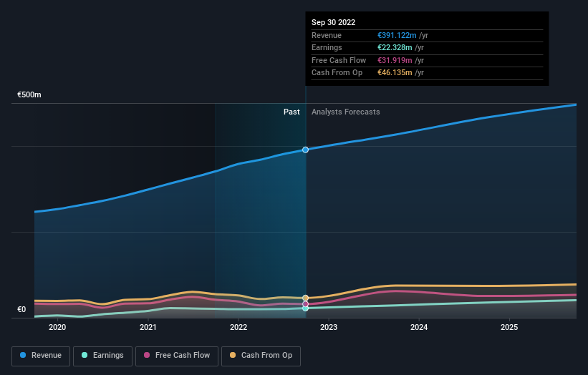Click the €391.122m revenue value
The width and height of the screenshot is (588, 375).
tap(397, 35)
